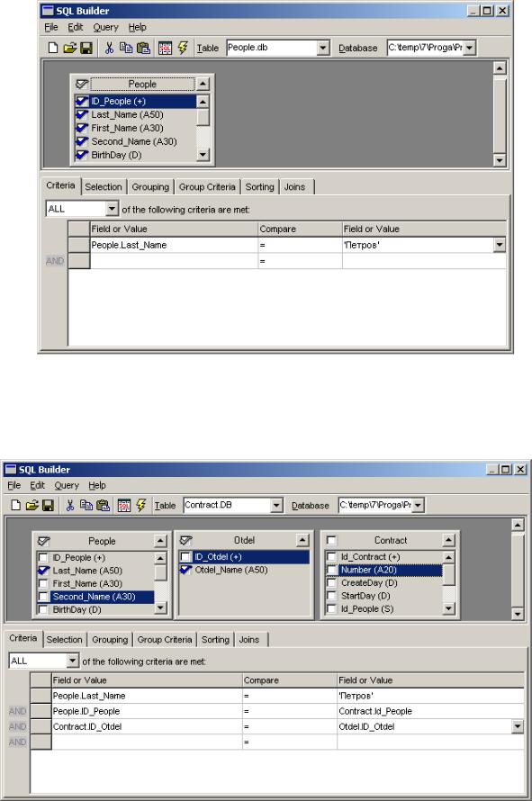The width and height of the screenshot is (532, 801).
Task: Click Save icon in top SQL Builder toolbar
Action: click(86, 48)
